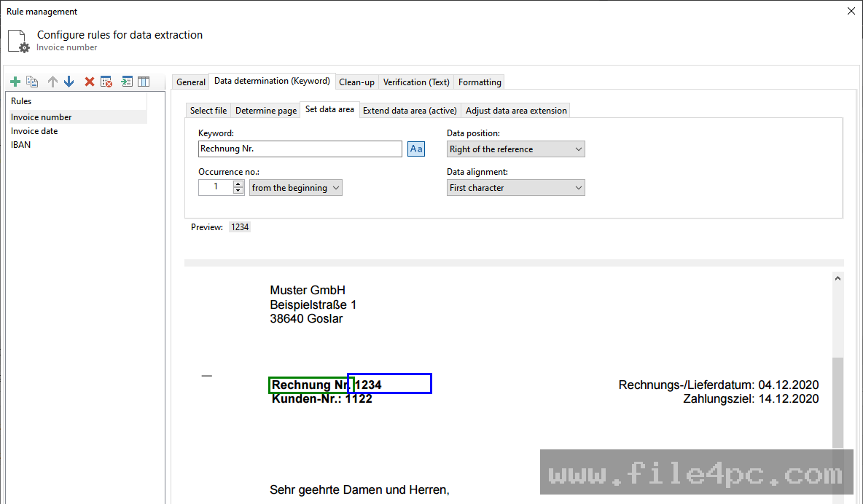Open the Data alignment dropdown
This screenshot has width=863, height=504.
[x=516, y=188]
